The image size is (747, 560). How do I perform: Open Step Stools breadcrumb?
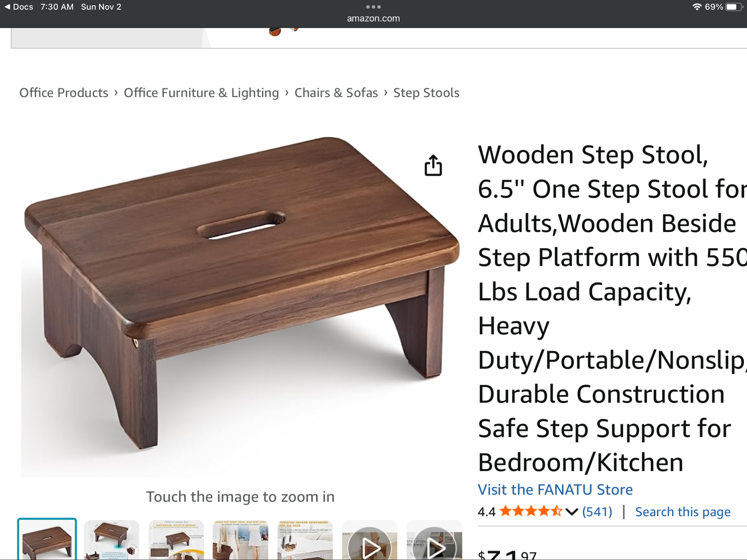tap(426, 93)
